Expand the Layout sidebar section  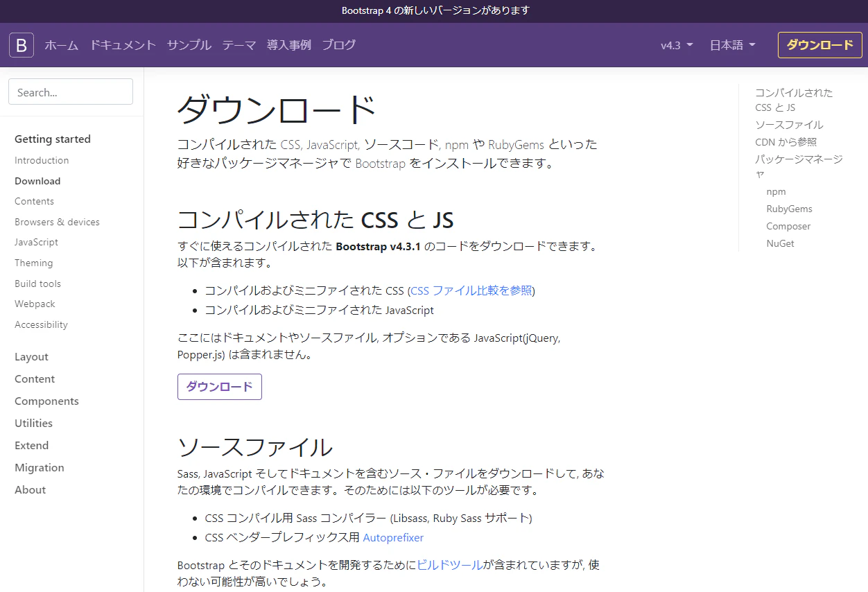tap(31, 356)
